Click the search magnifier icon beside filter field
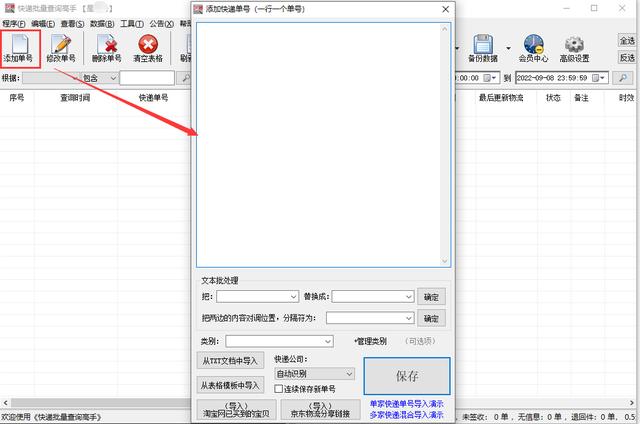 pos(185,78)
